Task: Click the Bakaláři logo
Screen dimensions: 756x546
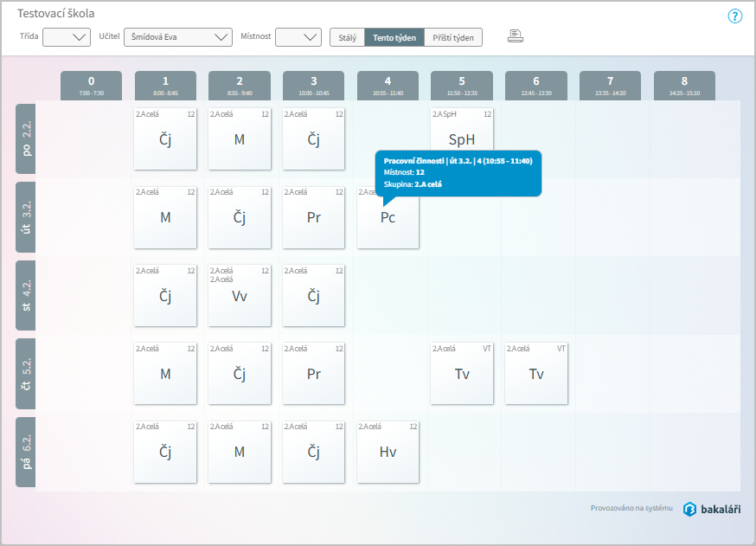Action: pyautogui.click(x=712, y=509)
